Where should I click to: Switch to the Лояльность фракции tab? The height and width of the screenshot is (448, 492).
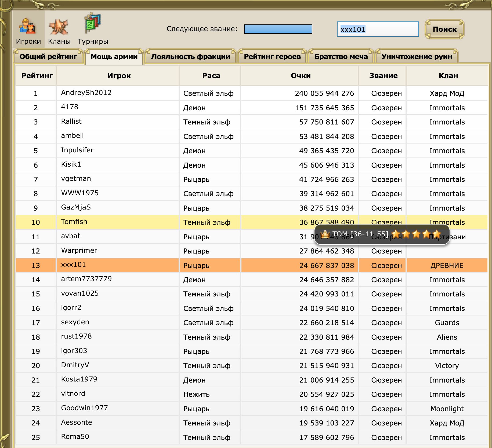click(191, 57)
